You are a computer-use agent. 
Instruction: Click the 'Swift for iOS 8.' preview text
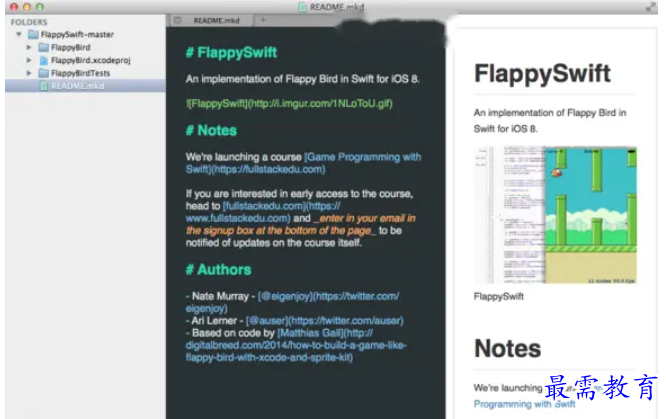(x=505, y=129)
